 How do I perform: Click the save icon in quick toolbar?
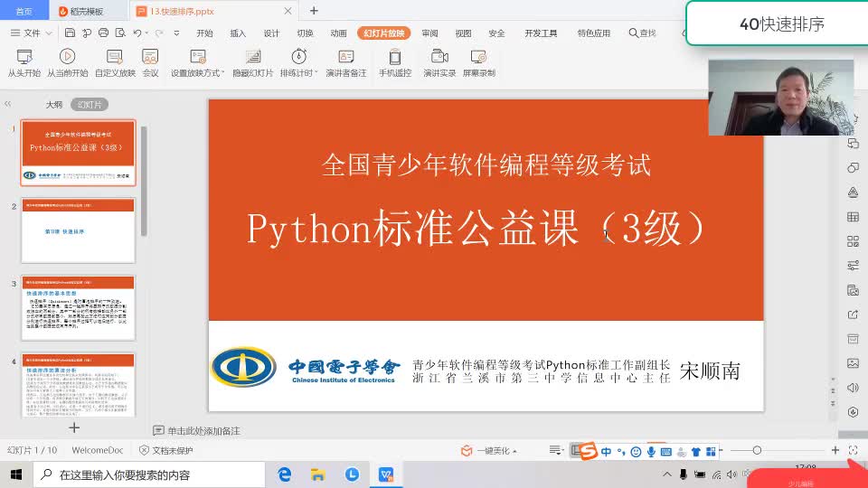[70, 33]
